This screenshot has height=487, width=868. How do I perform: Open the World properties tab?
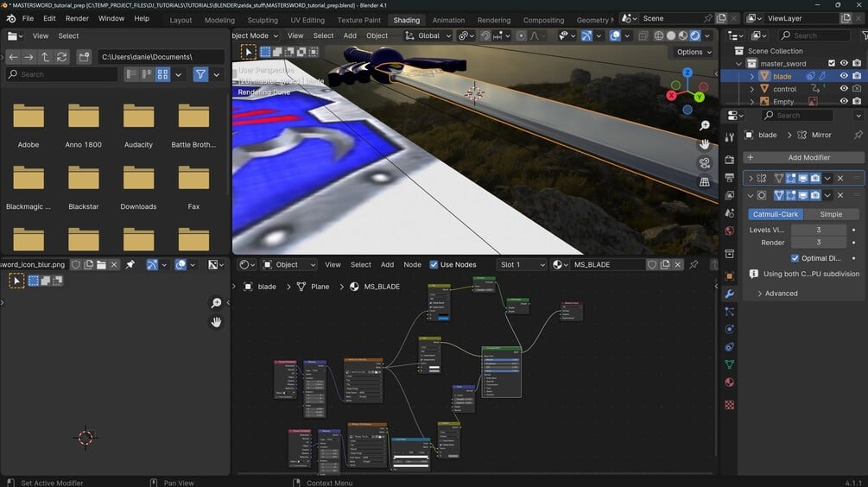(730, 231)
